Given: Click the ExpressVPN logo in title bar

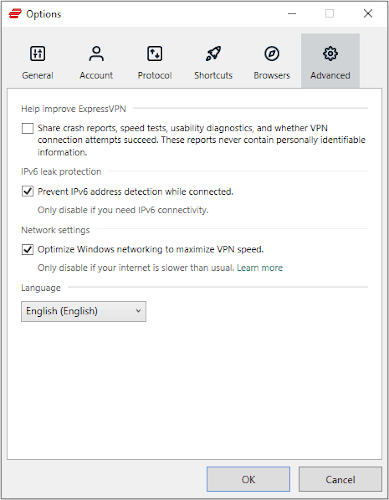Looking at the screenshot, I should click(x=15, y=14).
